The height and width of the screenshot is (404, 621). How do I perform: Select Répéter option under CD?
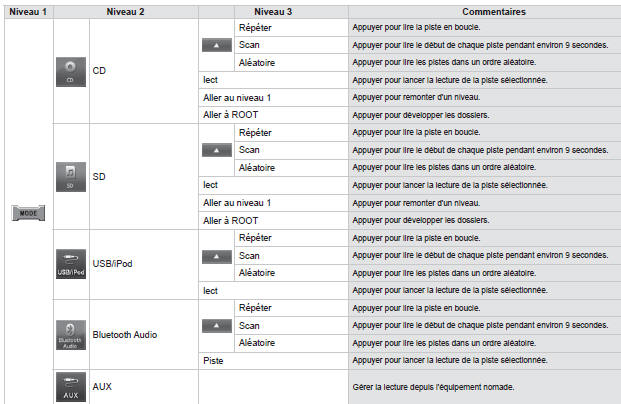pos(255,28)
